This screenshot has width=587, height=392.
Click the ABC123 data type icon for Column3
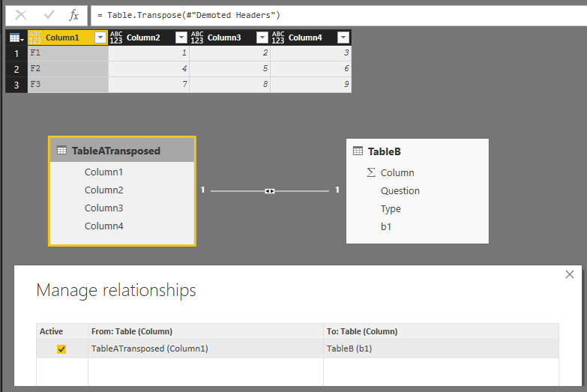tap(197, 37)
